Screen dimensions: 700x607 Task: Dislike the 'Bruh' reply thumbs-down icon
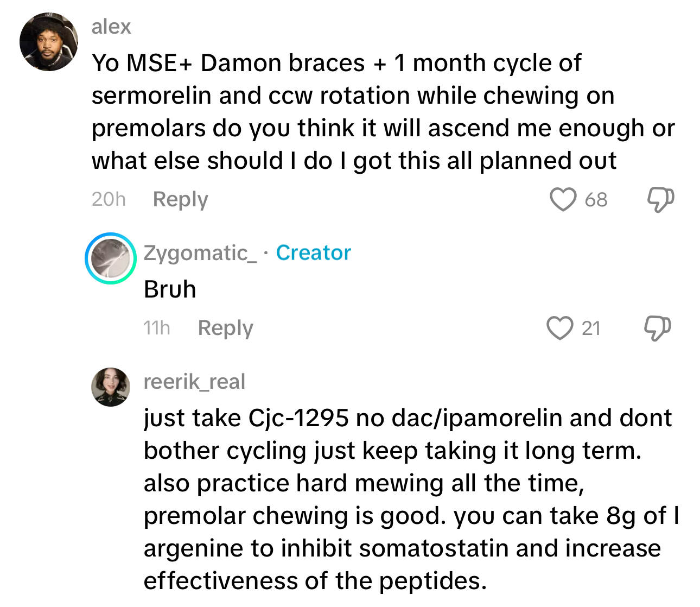pyautogui.click(x=657, y=328)
